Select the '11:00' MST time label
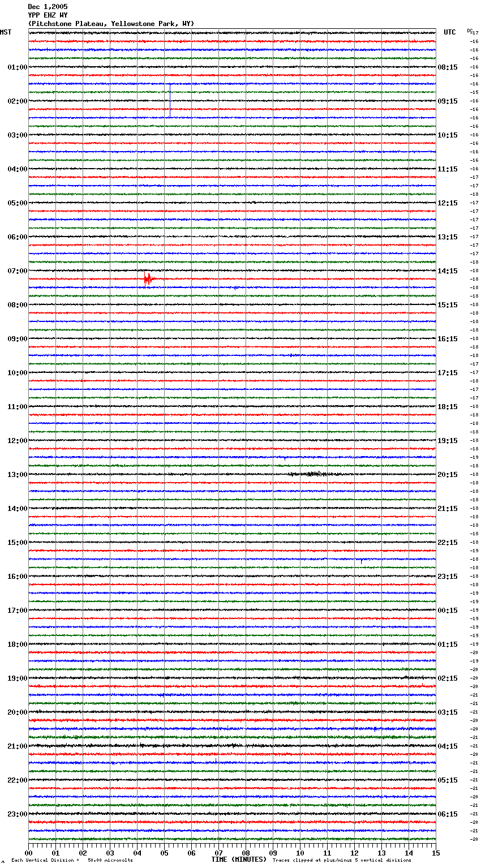This screenshot has width=481, height=868. click(18, 407)
